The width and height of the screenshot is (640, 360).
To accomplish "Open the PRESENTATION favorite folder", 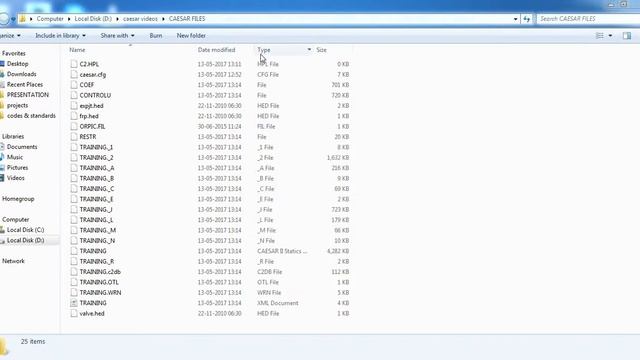I will [28, 95].
